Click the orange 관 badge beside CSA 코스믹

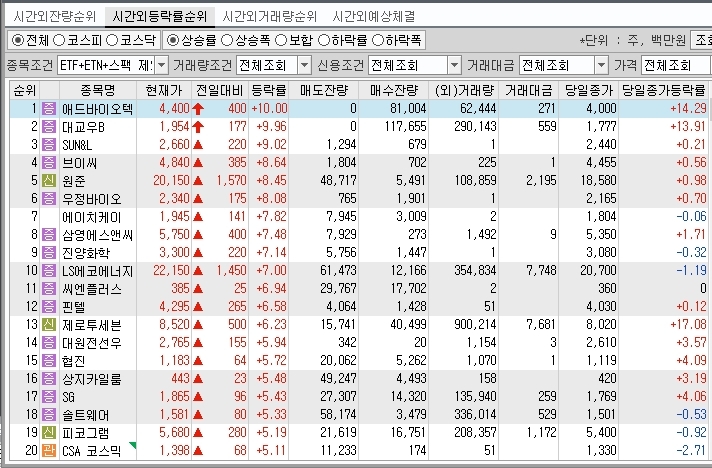click(49, 450)
